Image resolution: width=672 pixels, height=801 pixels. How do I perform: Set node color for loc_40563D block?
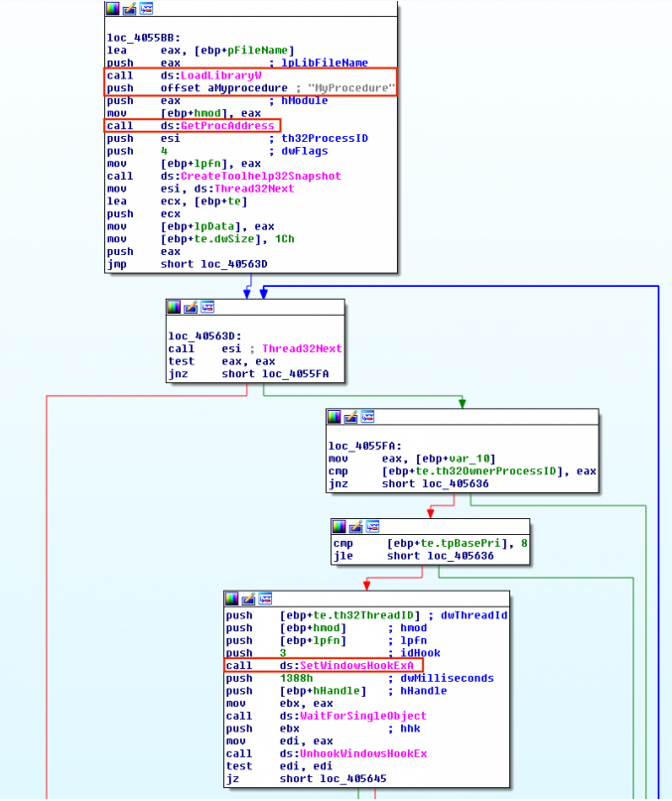pyautogui.click(x=174, y=307)
